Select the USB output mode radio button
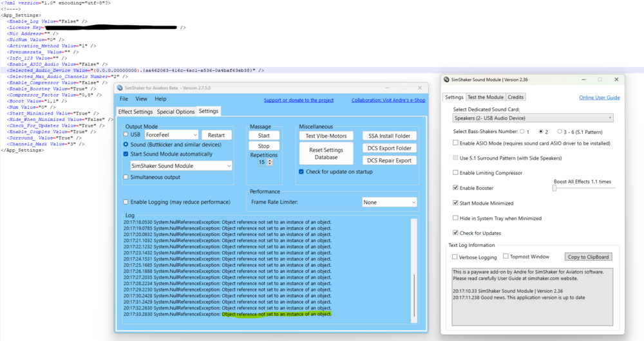Screen dimensions: 644x341 tap(126, 134)
